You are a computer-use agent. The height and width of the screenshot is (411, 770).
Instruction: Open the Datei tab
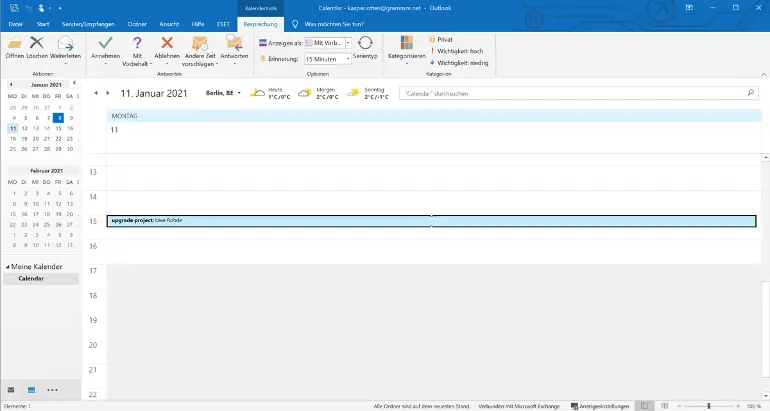[x=15, y=22]
